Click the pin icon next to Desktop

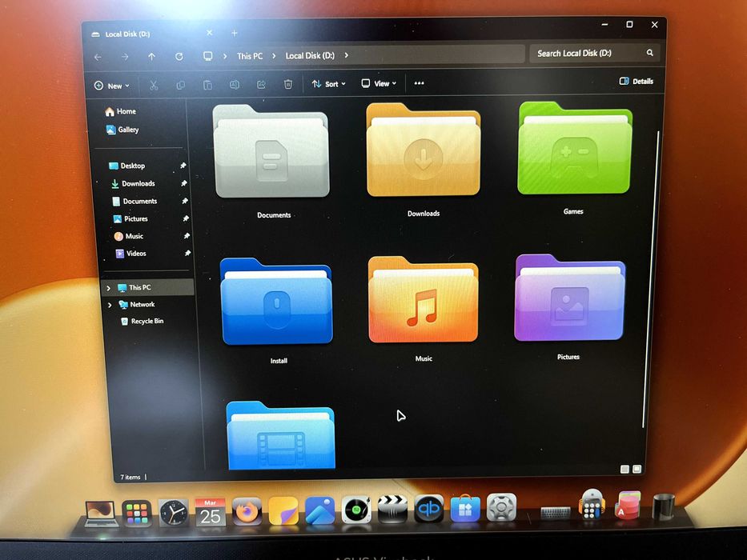click(183, 166)
